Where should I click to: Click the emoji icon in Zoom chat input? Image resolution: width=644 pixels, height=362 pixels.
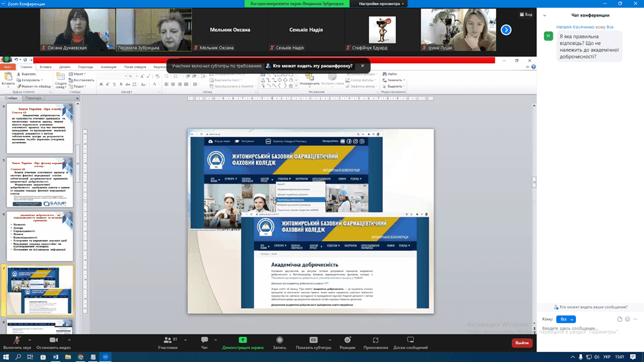pyautogui.click(x=627, y=319)
